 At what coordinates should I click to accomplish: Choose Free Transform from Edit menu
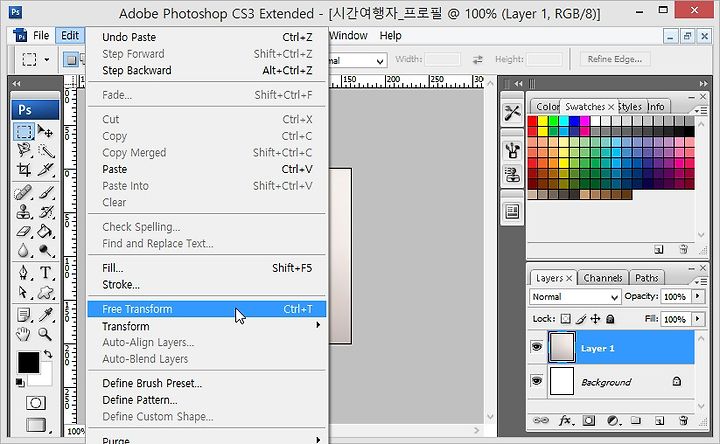207,309
